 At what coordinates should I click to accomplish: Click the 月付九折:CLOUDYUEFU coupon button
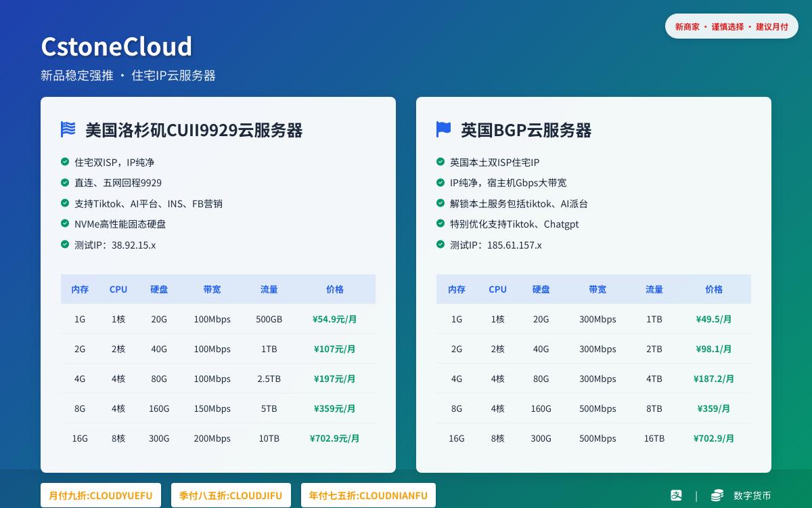[100, 495]
